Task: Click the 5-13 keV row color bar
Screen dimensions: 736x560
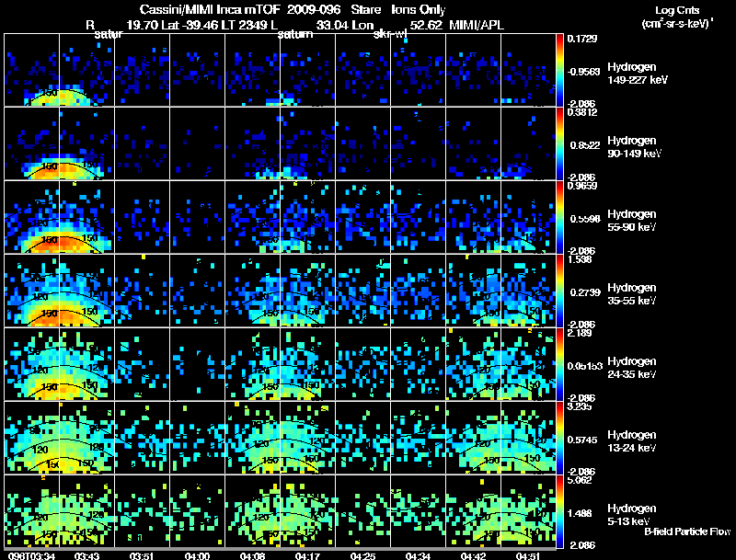Action: [x=559, y=511]
